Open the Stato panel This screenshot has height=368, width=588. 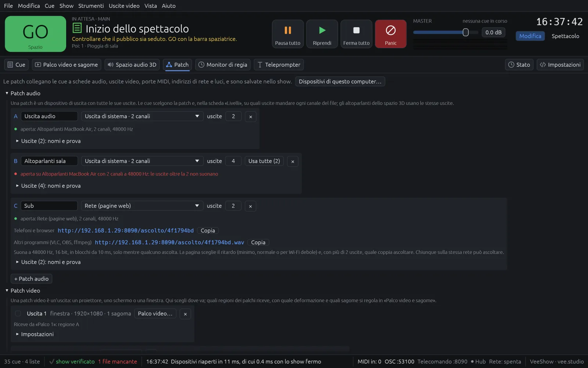point(519,65)
